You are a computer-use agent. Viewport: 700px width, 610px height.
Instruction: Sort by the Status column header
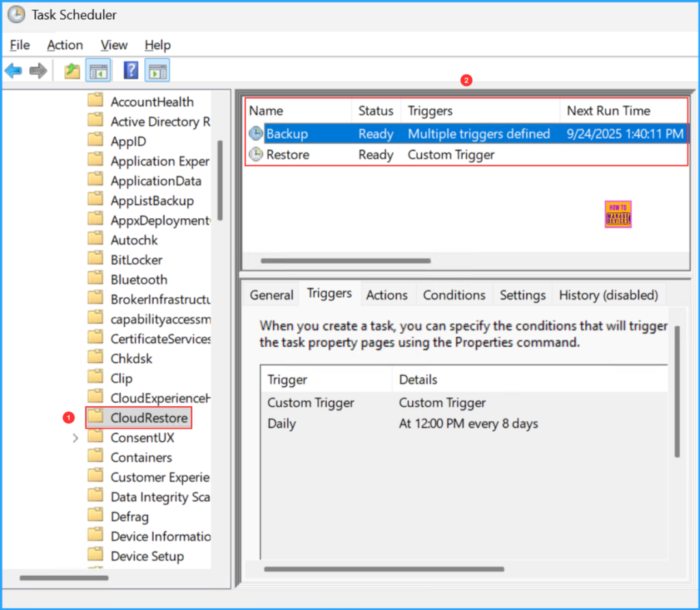pyautogui.click(x=377, y=111)
